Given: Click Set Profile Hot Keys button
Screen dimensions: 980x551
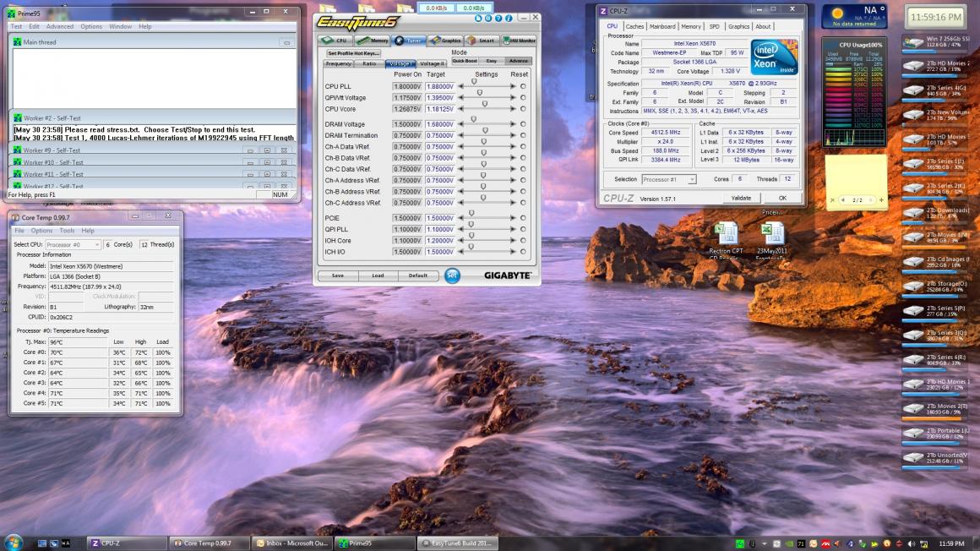Looking at the screenshot, I should pos(354,53).
